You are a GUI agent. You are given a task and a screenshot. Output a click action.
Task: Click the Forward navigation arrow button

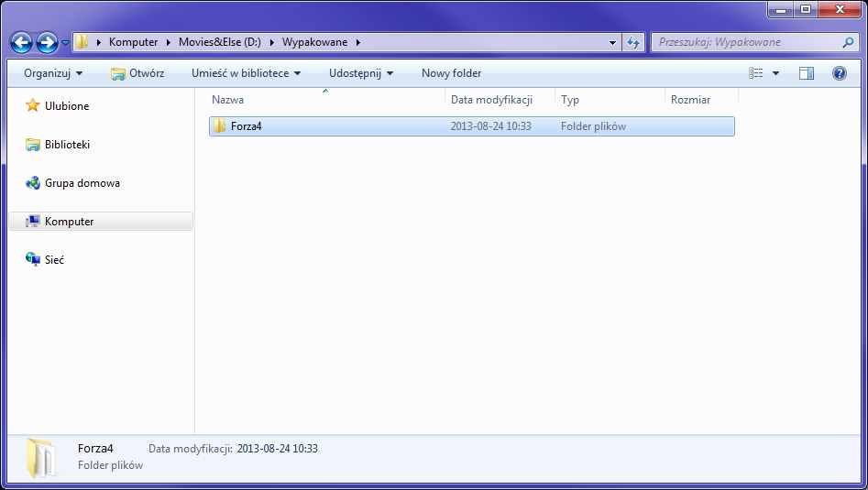click(47, 42)
